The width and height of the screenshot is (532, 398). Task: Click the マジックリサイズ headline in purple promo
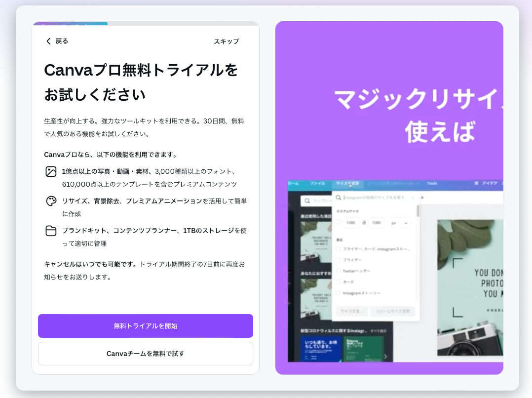point(418,99)
